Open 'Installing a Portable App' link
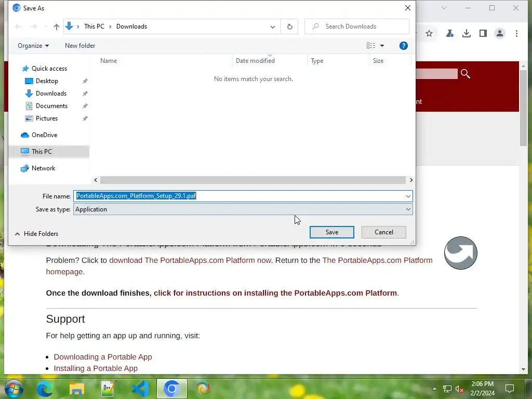This screenshot has height=399, width=532. pyautogui.click(x=96, y=368)
